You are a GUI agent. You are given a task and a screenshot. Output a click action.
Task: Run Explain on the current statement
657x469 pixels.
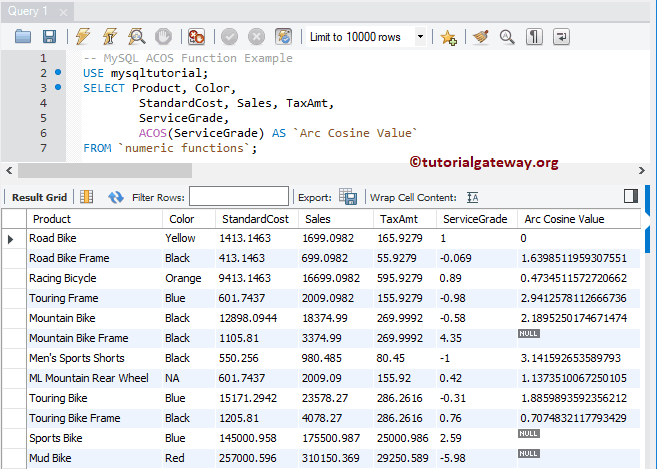[135, 37]
